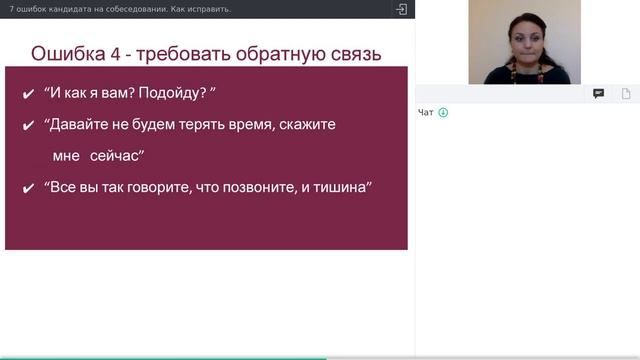Click the exit webinar icon in the header
The height and width of the screenshot is (360, 640).
point(401,9)
